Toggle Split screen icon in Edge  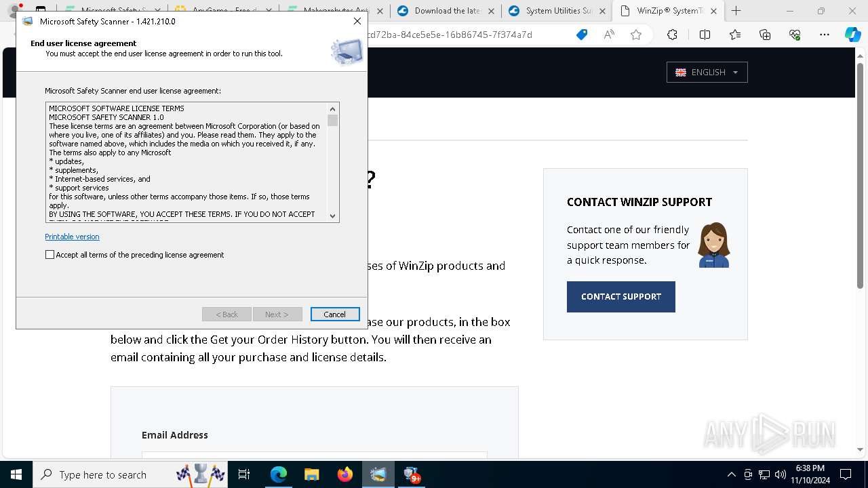pos(705,35)
